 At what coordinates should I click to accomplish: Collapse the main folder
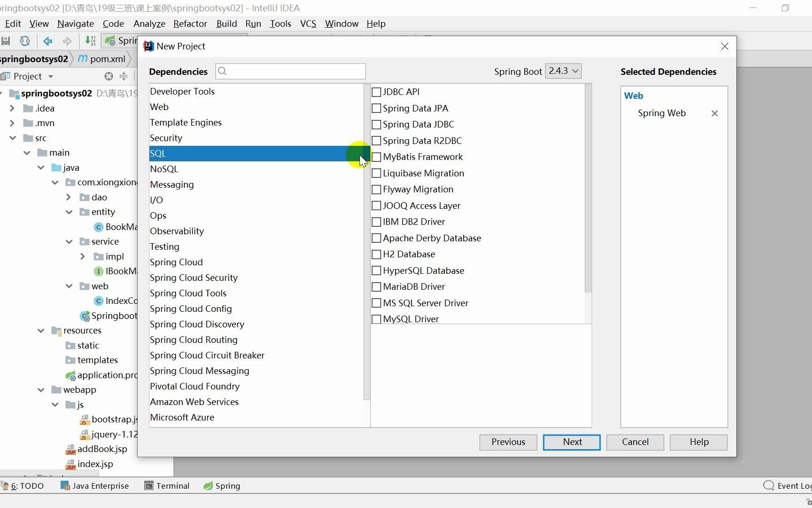click(x=27, y=153)
